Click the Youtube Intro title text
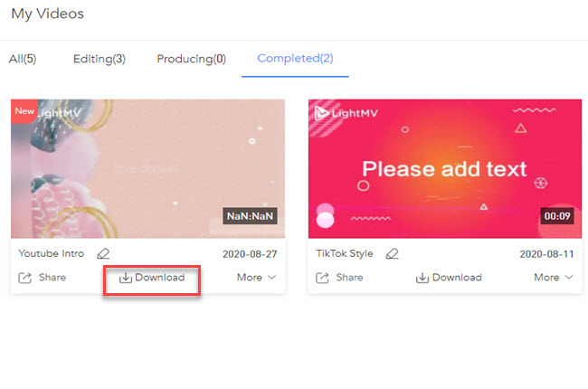This screenshot has height=389, width=588. (x=51, y=255)
